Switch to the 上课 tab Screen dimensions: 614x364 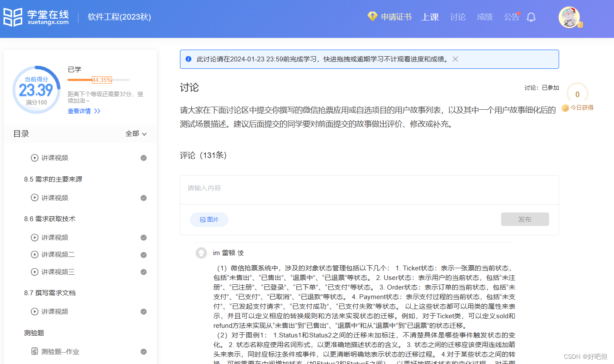[430, 17]
